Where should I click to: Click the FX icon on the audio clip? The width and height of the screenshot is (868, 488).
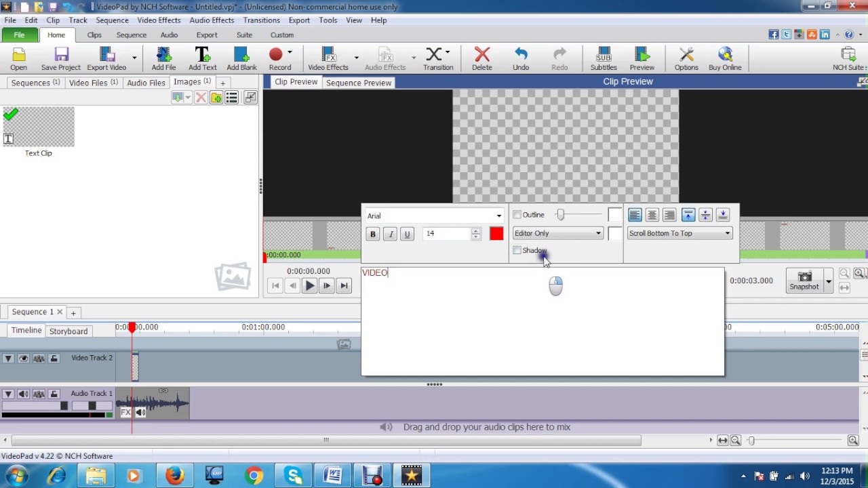(x=125, y=412)
